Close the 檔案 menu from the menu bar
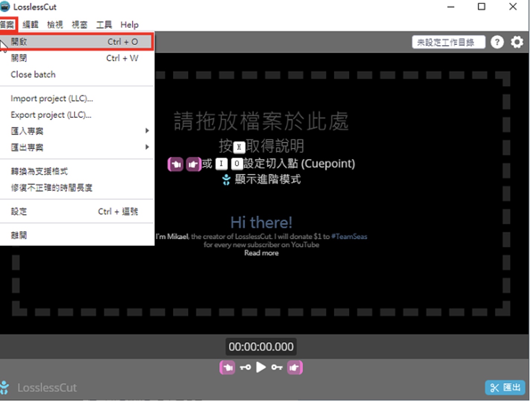Image resolution: width=532 pixels, height=402 pixels. point(7,25)
